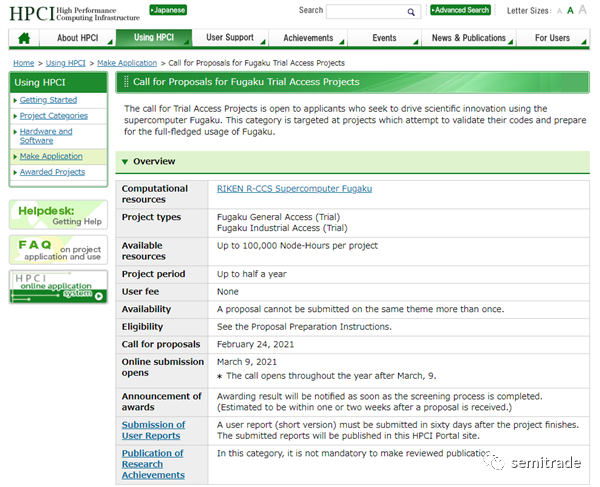This screenshot has width=600, height=487.
Task: Click in the Search text field
Action: pyautogui.click(x=366, y=12)
